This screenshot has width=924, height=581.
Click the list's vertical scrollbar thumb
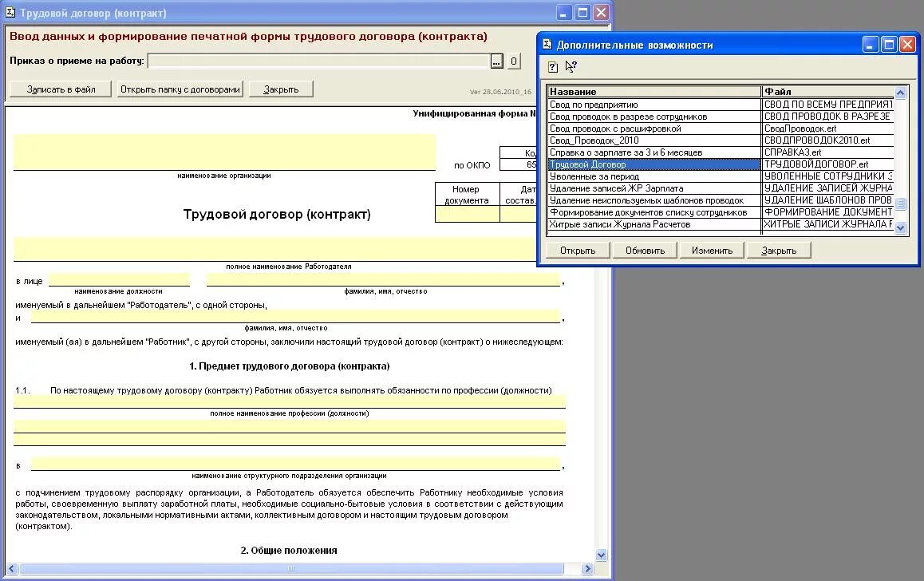click(x=900, y=204)
